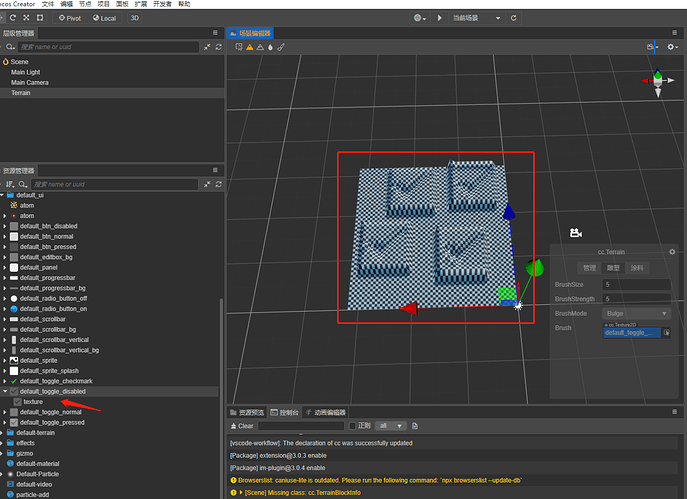Switch the Local coordinate mode button
Viewport: 687px width, 499px height.
click(104, 18)
